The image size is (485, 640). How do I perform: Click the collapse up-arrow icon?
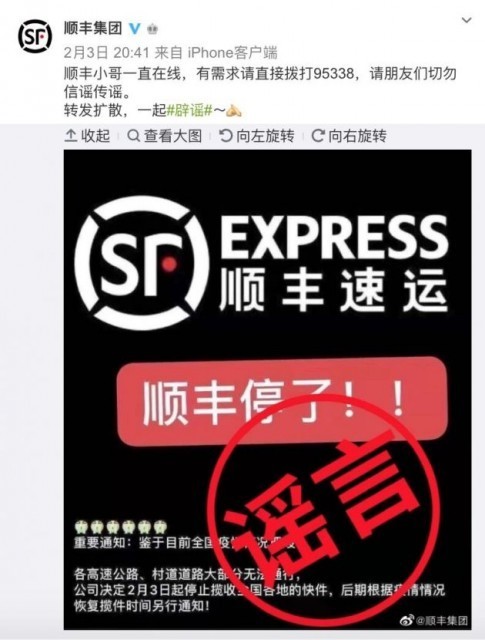(71, 136)
